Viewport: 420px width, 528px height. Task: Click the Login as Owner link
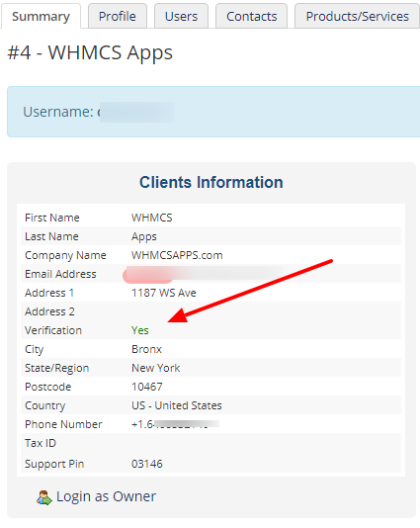click(x=106, y=496)
